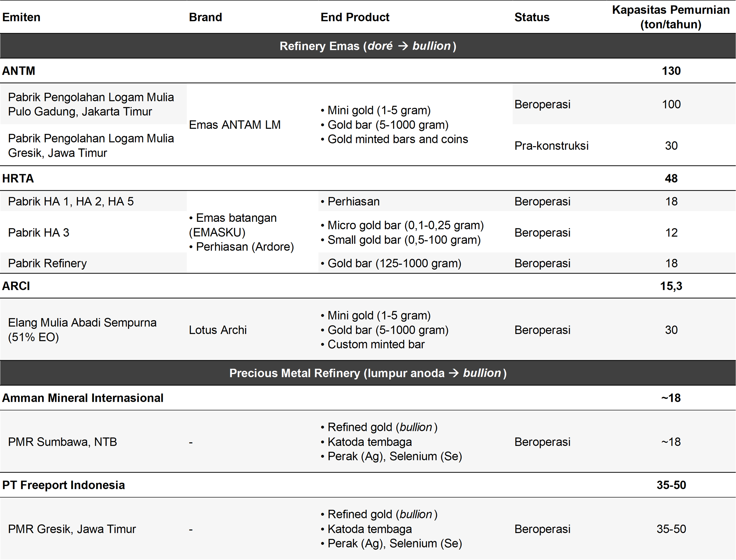Click the Status column header
Image resolution: width=736 pixels, height=560 pixels.
point(532,17)
